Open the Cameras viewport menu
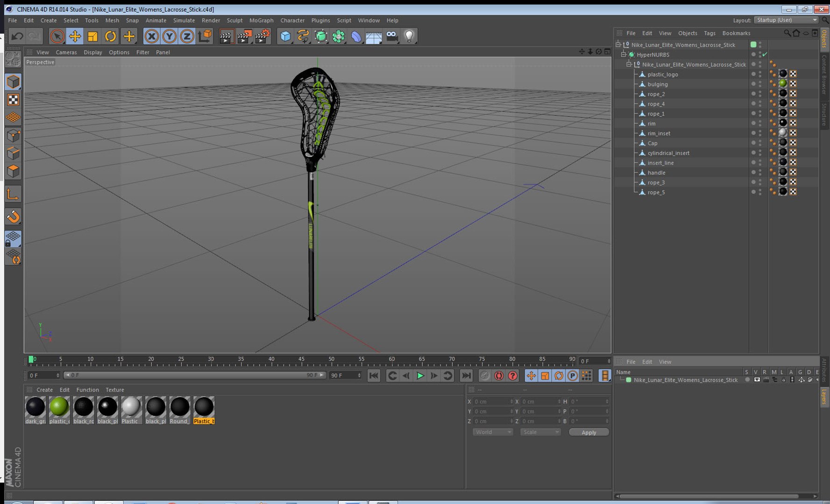830x504 pixels. click(x=66, y=52)
